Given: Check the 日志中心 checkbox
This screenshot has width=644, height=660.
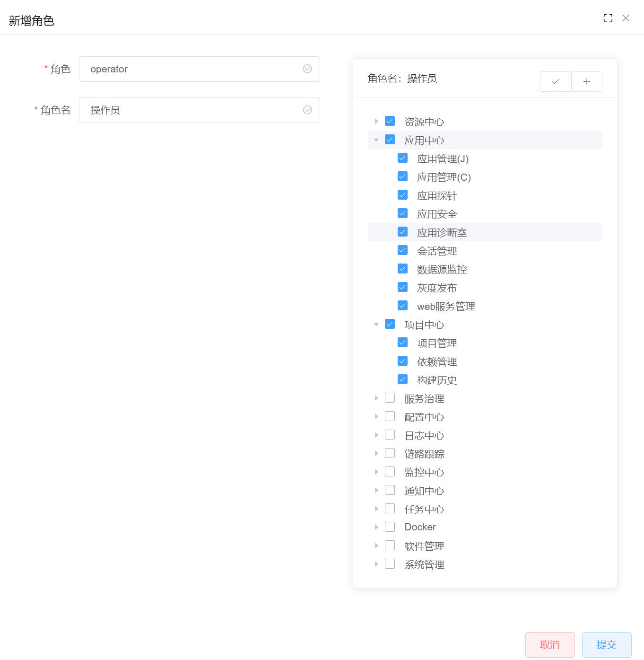Looking at the screenshot, I should (x=390, y=435).
